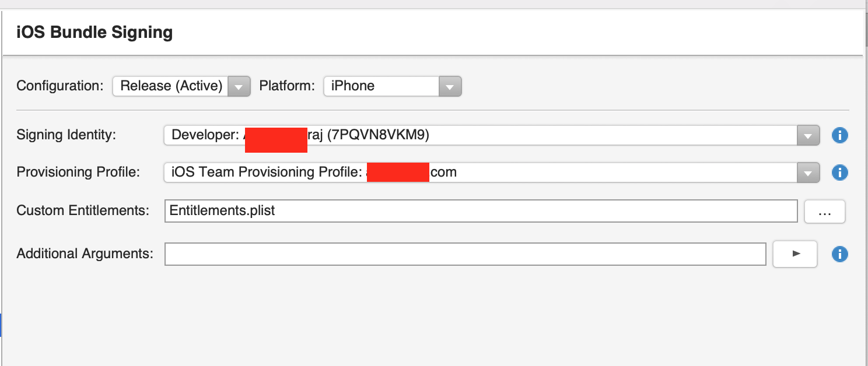The width and height of the screenshot is (868, 366).
Task: Click inside the Entitlements.plist field
Action: click(x=481, y=211)
